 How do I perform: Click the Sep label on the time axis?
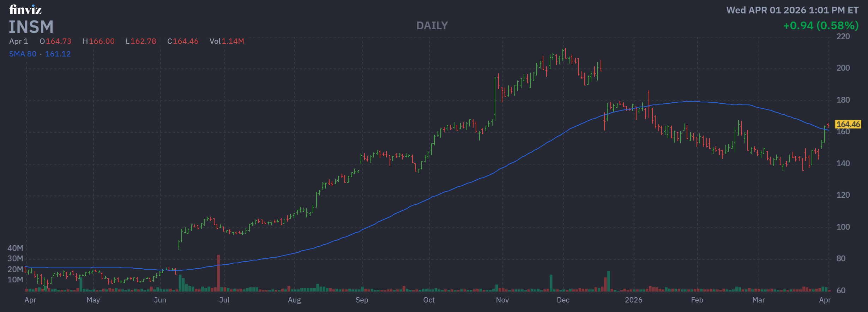362,300
